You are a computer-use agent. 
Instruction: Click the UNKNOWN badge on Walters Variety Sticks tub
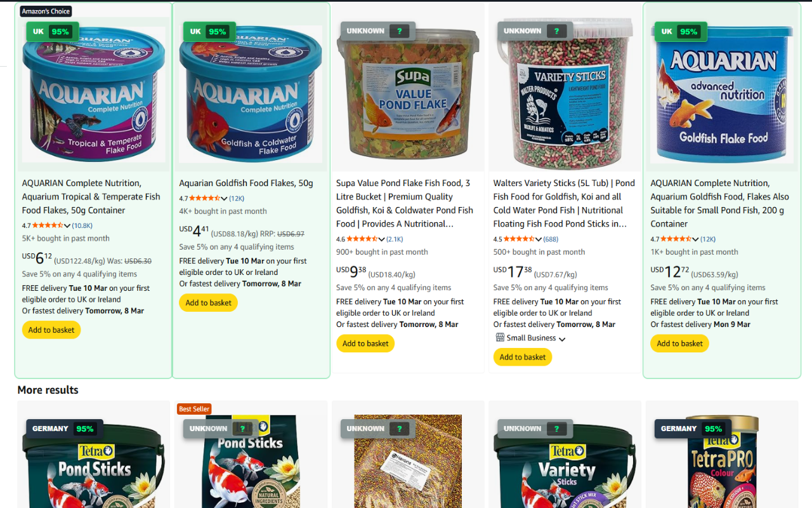coord(535,31)
